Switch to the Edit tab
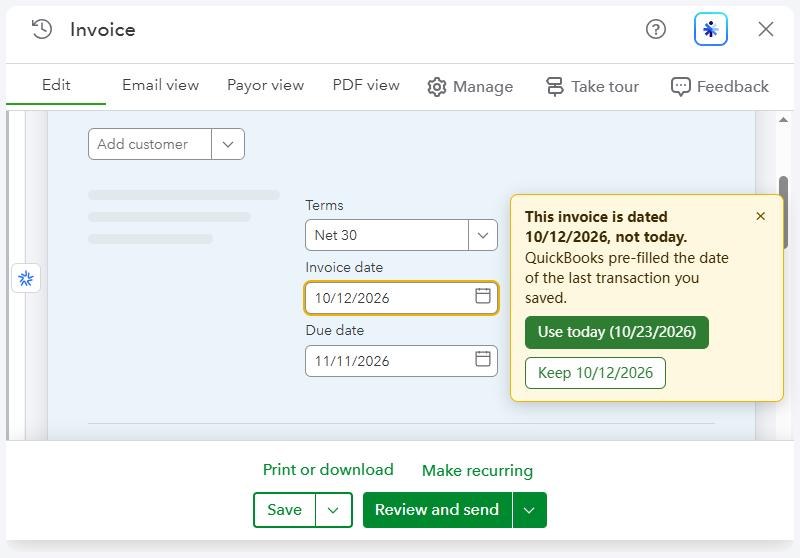This screenshot has height=558, width=800. 56,85
